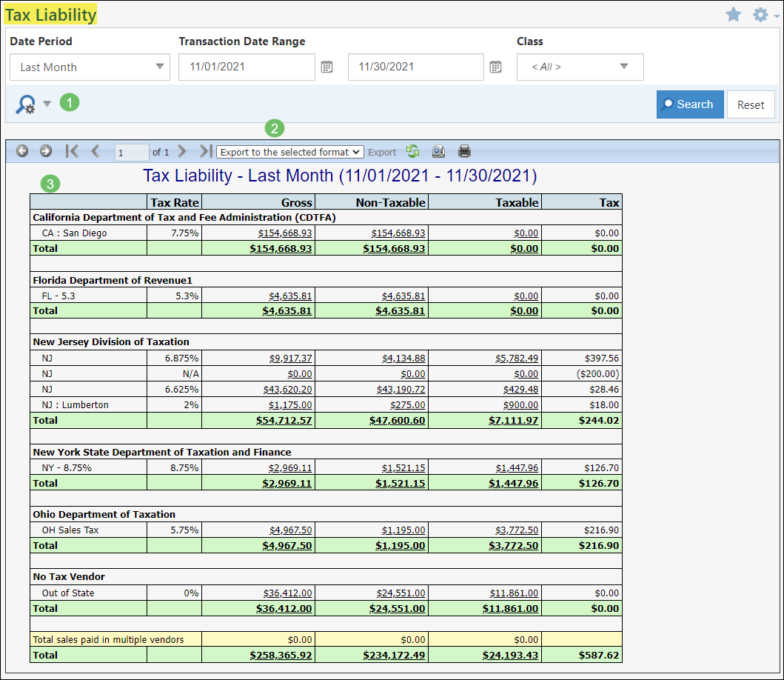784x680 pixels.
Task: Print the Tax Liability report
Action: tap(464, 151)
